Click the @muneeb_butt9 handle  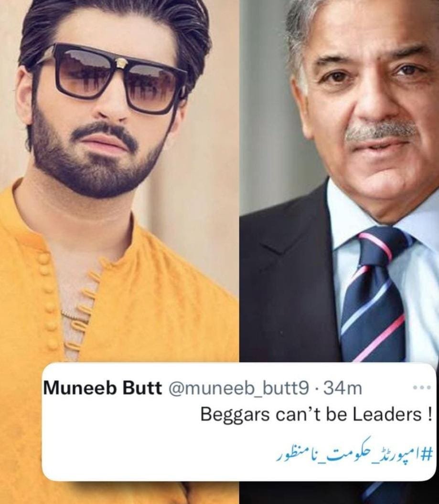click(x=238, y=389)
